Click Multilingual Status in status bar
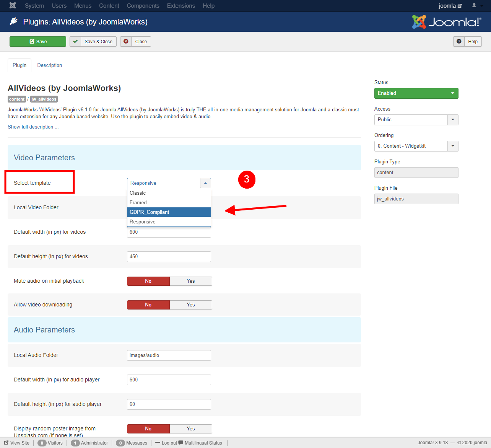 point(200,443)
